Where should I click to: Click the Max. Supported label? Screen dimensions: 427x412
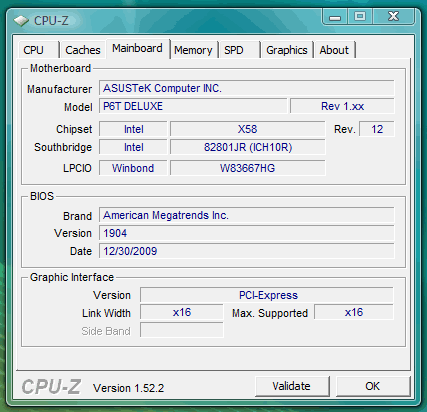(x=270, y=313)
